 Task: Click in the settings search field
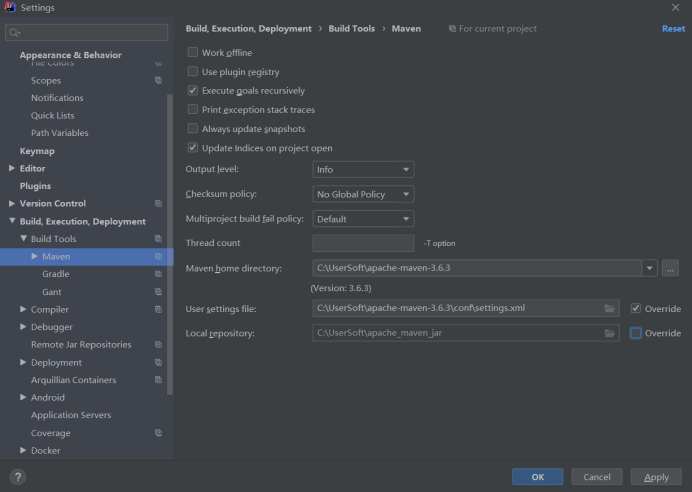86,32
